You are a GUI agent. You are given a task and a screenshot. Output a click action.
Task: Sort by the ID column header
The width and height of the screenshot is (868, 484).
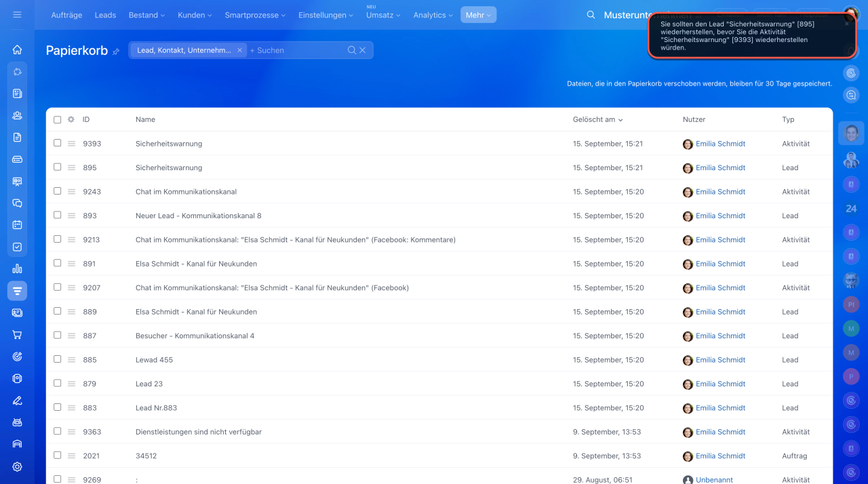[86, 119]
